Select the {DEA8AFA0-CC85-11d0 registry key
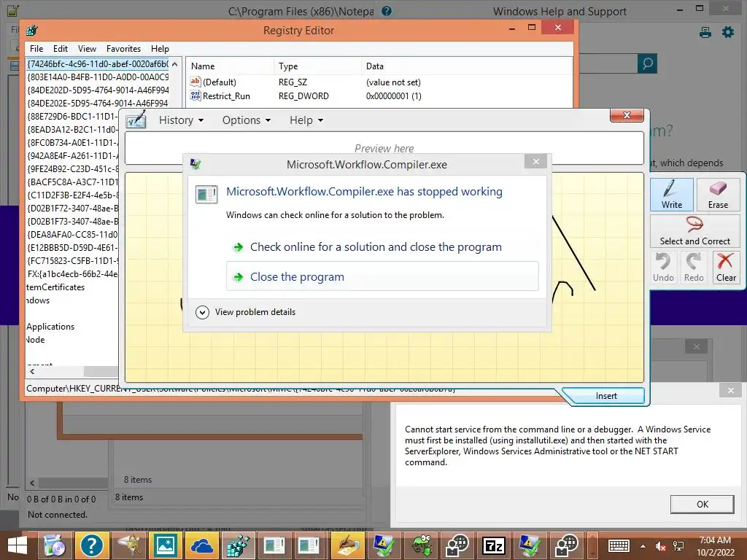Screen dimensions: 747x560 [x=72, y=234]
